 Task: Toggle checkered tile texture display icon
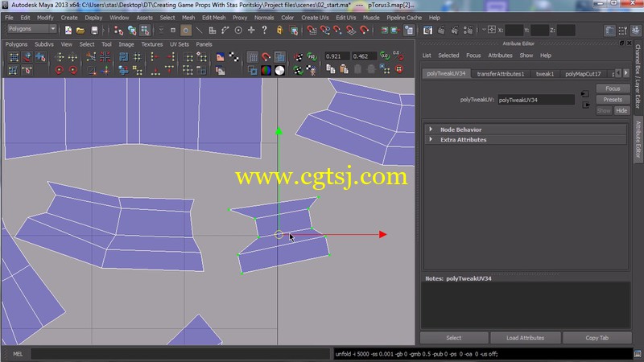tap(234, 57)
